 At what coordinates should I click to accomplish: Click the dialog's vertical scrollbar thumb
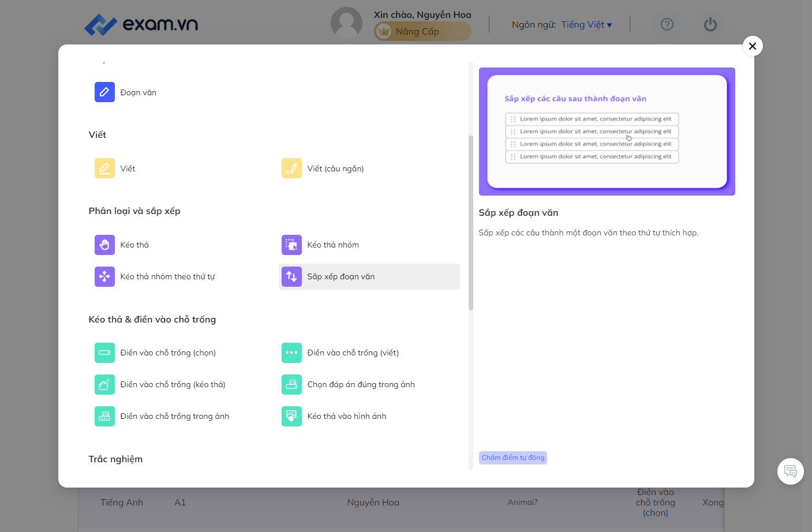coord(471,223)
